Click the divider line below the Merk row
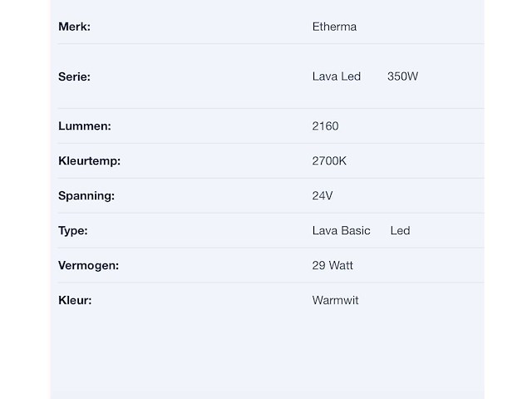Image resolution: width=532 pixels, height=399 pixels. 271,44
